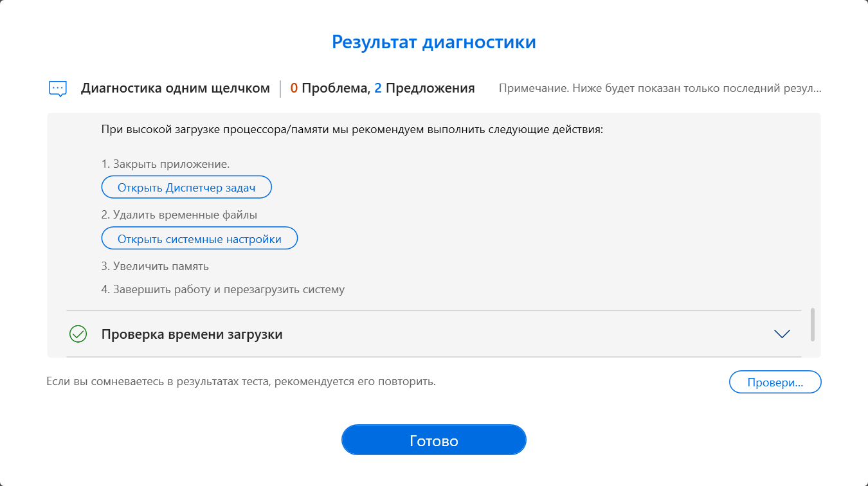Click the Результат диагностики title

pos(434,42)
